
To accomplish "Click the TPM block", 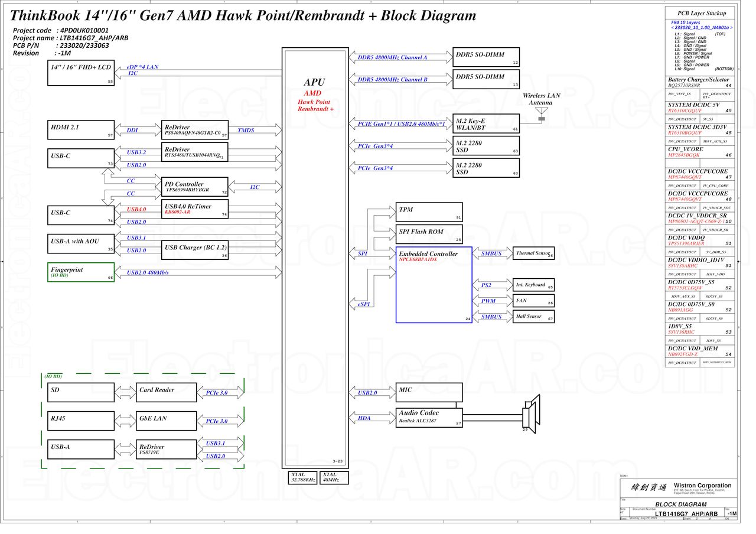I will tap(429, 213).
